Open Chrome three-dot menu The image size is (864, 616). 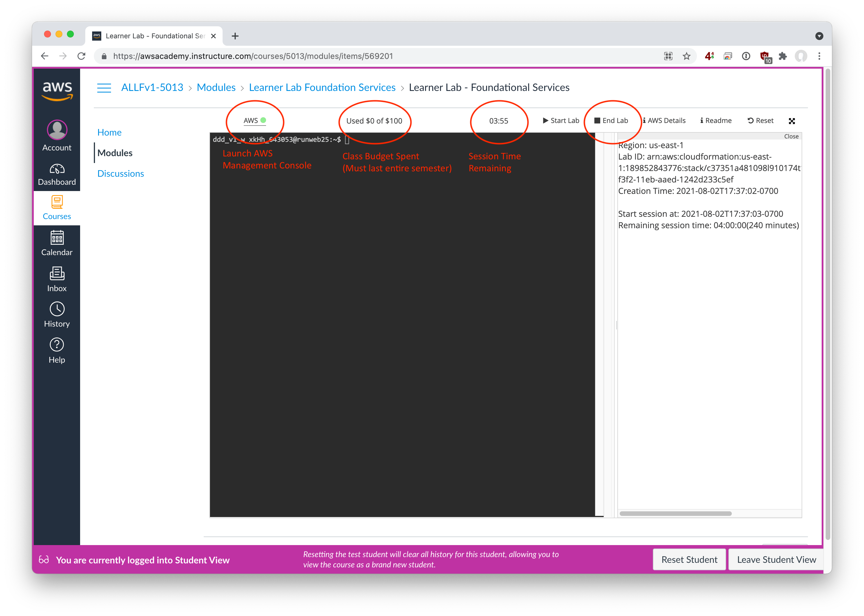pyautogui.click(x=819, y=57)
